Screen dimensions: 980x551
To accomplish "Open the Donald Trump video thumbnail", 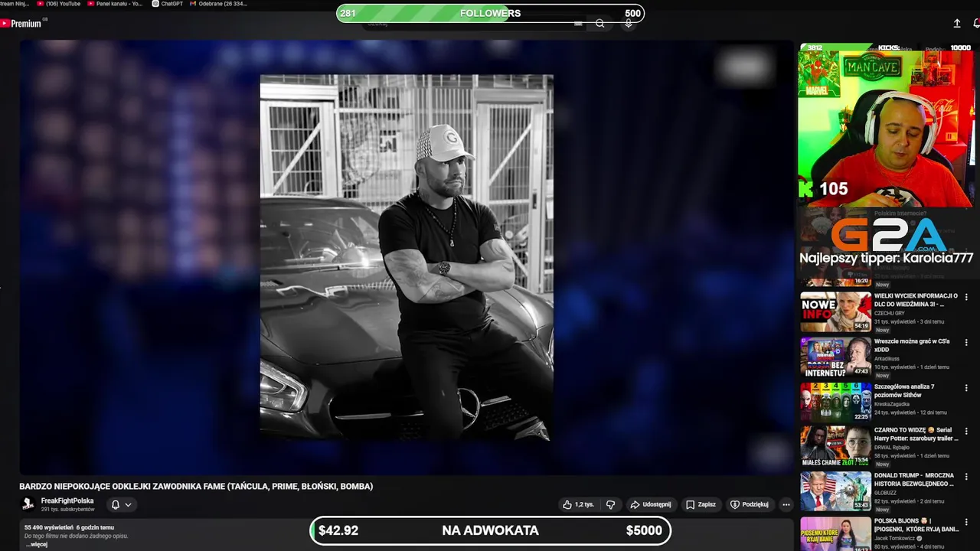I will 835,491.
